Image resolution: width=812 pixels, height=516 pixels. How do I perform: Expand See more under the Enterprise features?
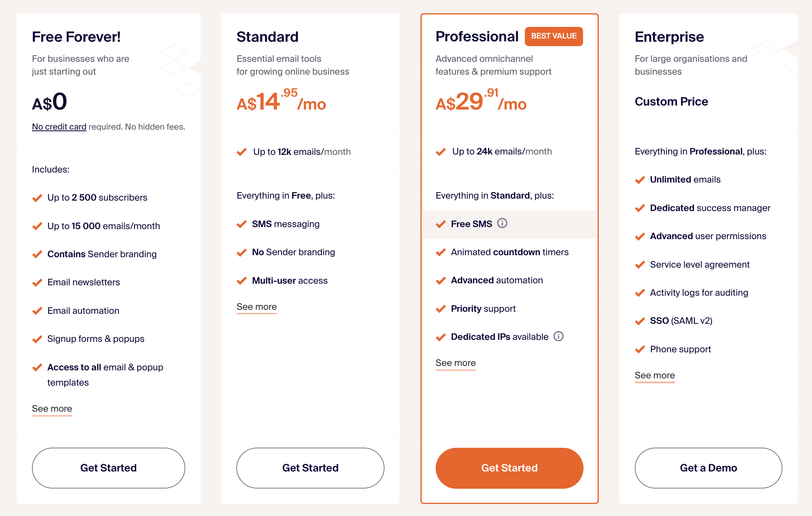point(655,376)
